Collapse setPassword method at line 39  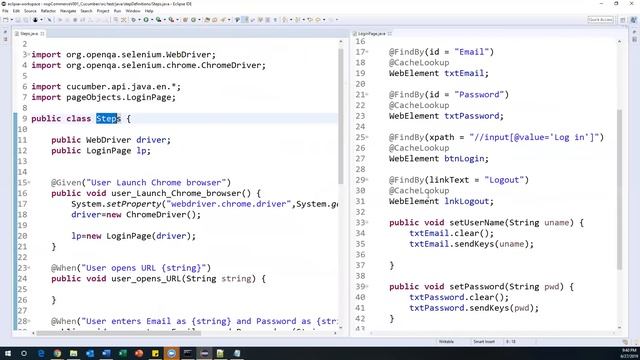click(x=367, y=287)
